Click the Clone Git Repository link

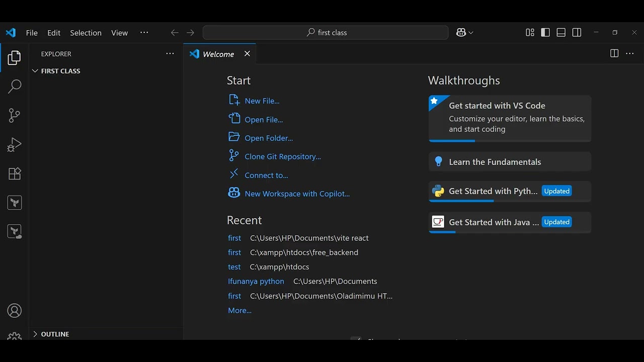[x=282, y=156]
